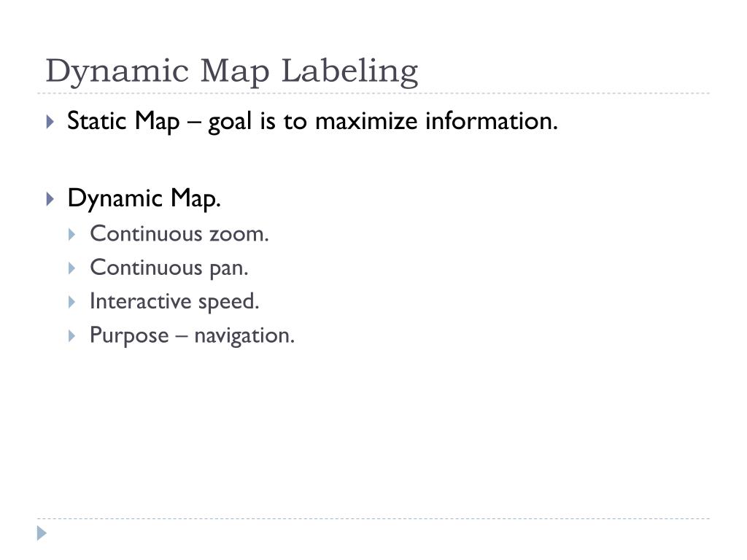Image resolution: width=747 pixels, height=560 pixels.
Task: Click the word Dynamic in the title
Action: [x=117, y=72]
